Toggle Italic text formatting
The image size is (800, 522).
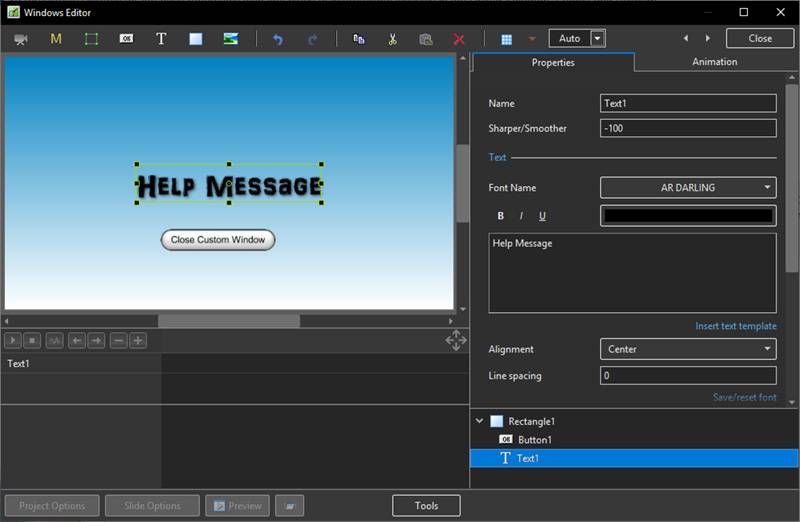pyautogui.click(x=521, y=216)
